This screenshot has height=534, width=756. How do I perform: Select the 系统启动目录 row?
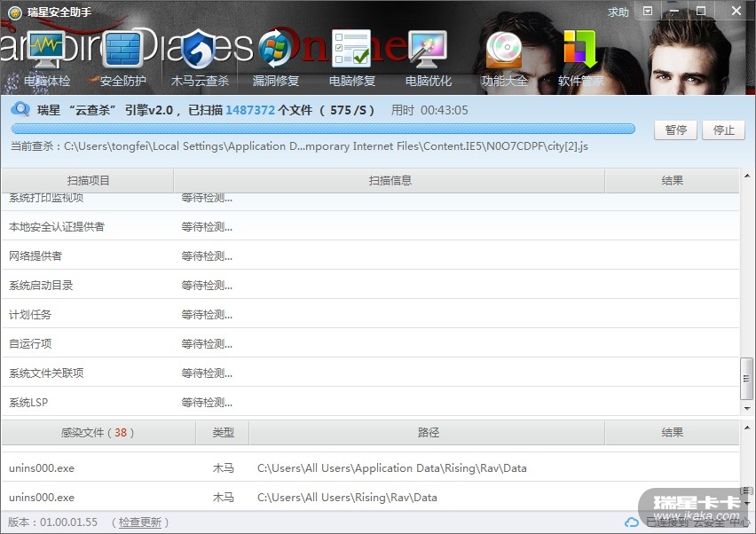click(370, 285)
